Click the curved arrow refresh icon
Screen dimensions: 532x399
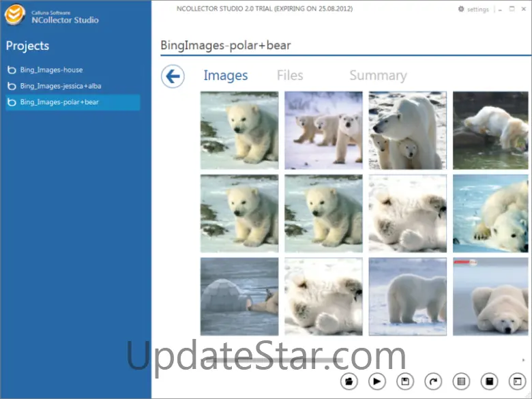tap(432, 381)
